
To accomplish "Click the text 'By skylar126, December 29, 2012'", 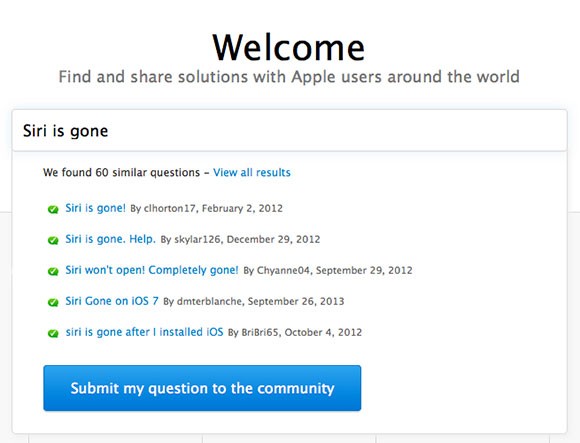I will 240,240.
